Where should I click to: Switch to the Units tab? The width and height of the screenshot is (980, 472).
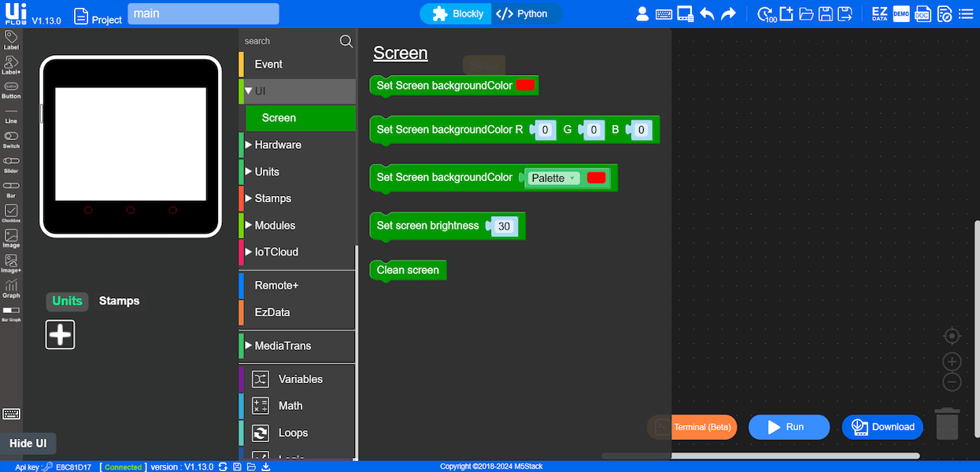tap(67, 301)
